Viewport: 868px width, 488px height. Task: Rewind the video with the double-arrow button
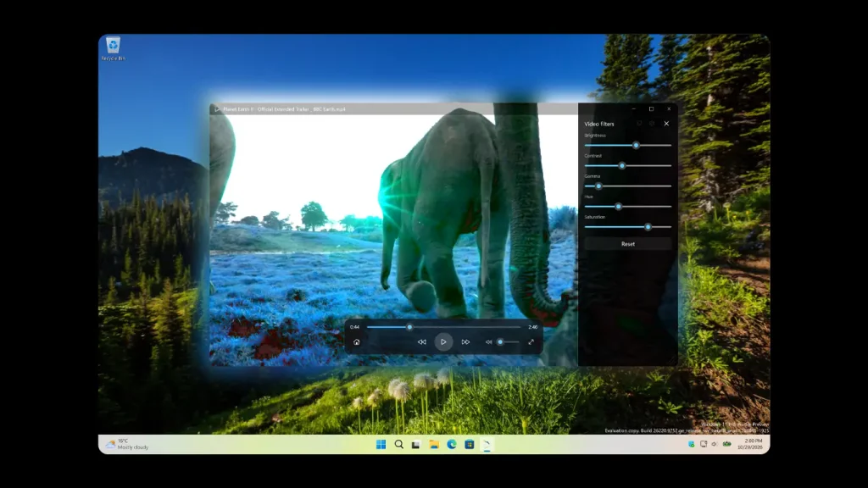coord(422,342)
